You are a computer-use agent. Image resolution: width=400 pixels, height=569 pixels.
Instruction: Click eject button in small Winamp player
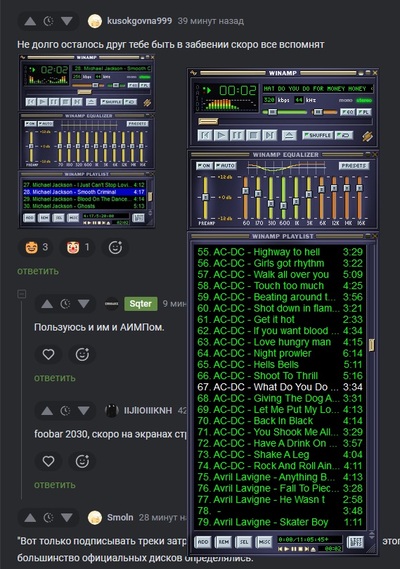coord(91,102)
